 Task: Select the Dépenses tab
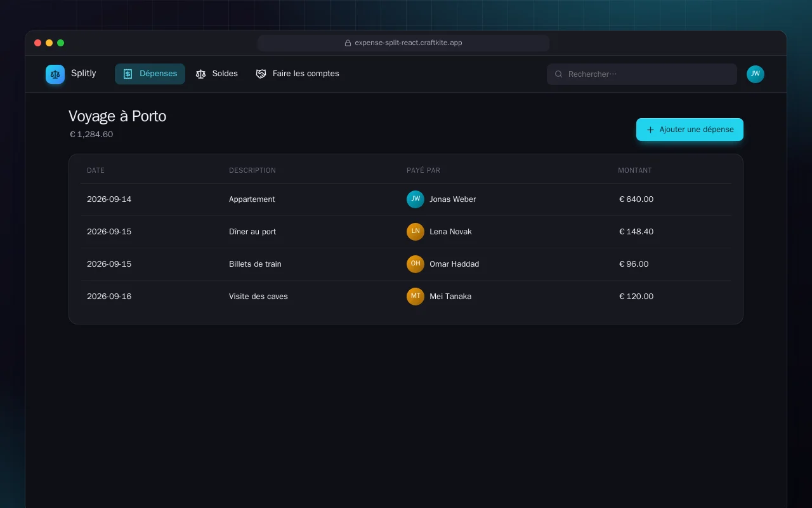tap(150, 74)
